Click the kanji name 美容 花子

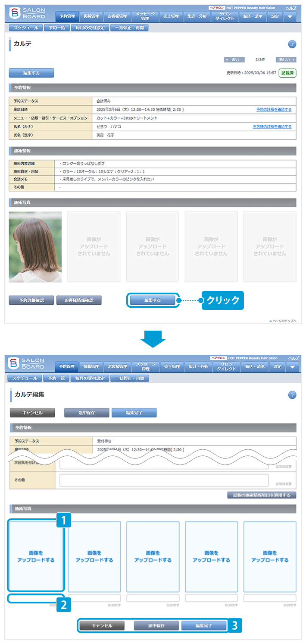click(106, 135)
